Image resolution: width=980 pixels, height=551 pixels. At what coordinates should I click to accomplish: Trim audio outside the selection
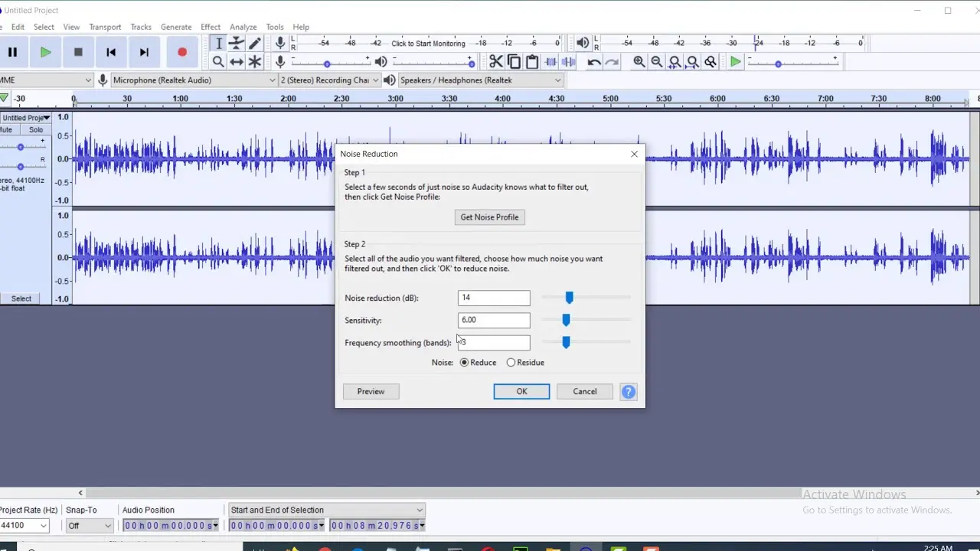(550, 62)
